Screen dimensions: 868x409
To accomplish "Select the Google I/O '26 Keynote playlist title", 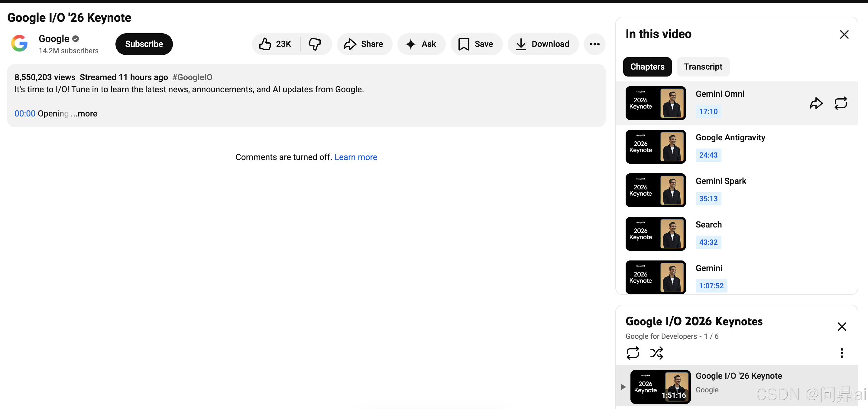I will point(739,376).
